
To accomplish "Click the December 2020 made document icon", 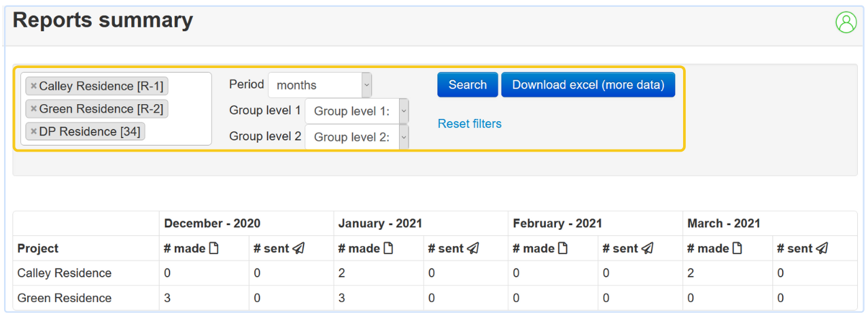I will tap(213, 248).
